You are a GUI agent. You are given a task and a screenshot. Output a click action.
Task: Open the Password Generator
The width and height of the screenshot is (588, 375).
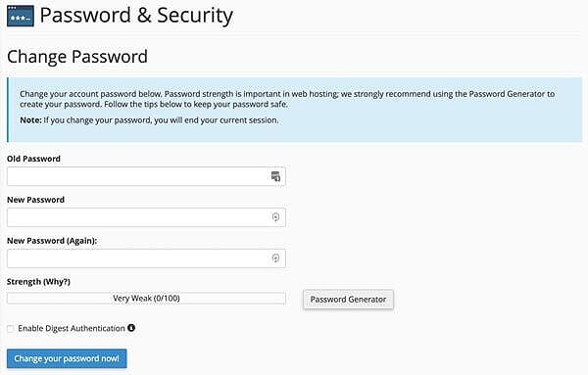348,299
